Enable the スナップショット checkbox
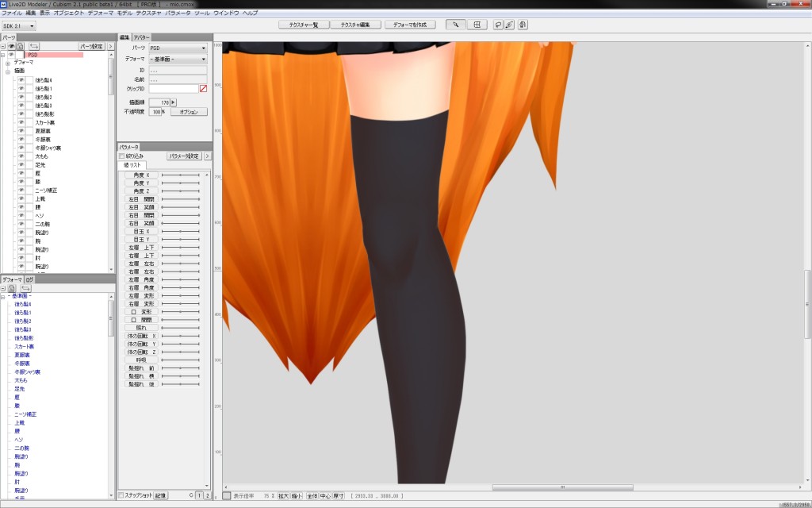This screenshot has height=508, width=812. [121, 495]
